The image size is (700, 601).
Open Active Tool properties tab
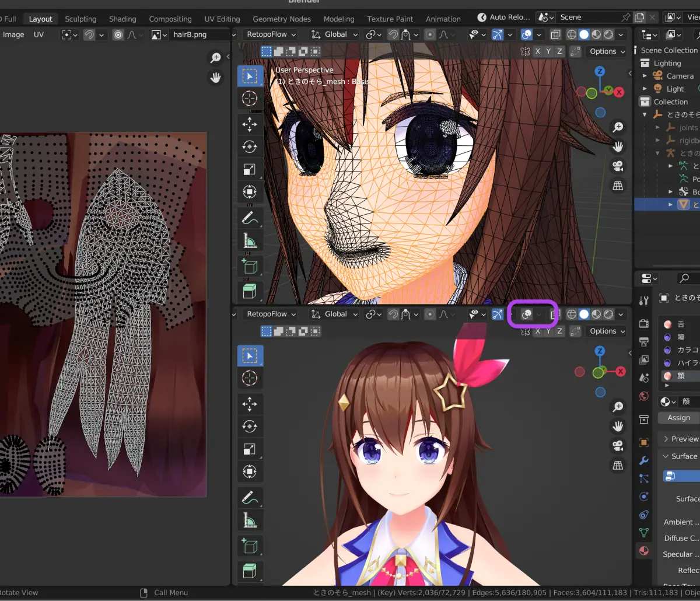click(644, 300)
